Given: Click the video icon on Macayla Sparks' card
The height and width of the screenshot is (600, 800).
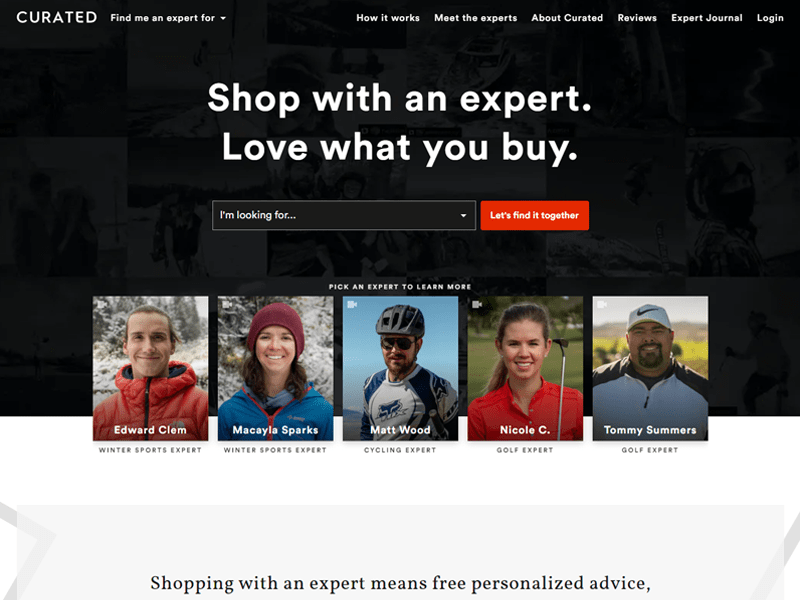Looking at the screenshot, I should [x=227, y=305].
